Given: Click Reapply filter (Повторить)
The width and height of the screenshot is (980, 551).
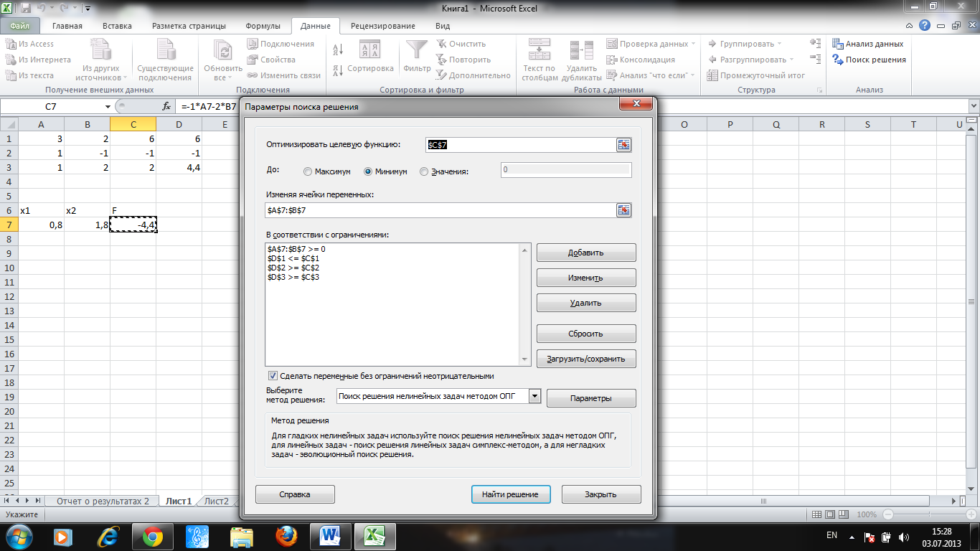Looking at the screenshot, I should point(463,60).
